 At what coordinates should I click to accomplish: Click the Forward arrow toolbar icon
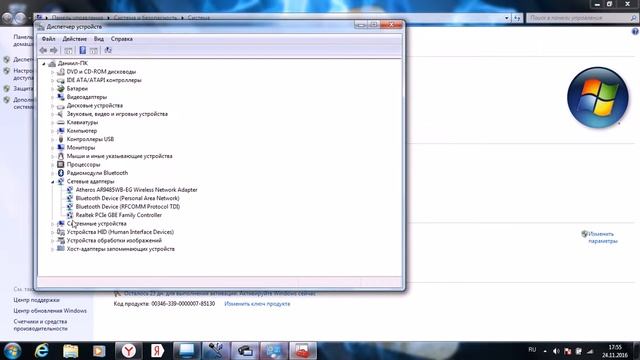(x=53, y=50)
